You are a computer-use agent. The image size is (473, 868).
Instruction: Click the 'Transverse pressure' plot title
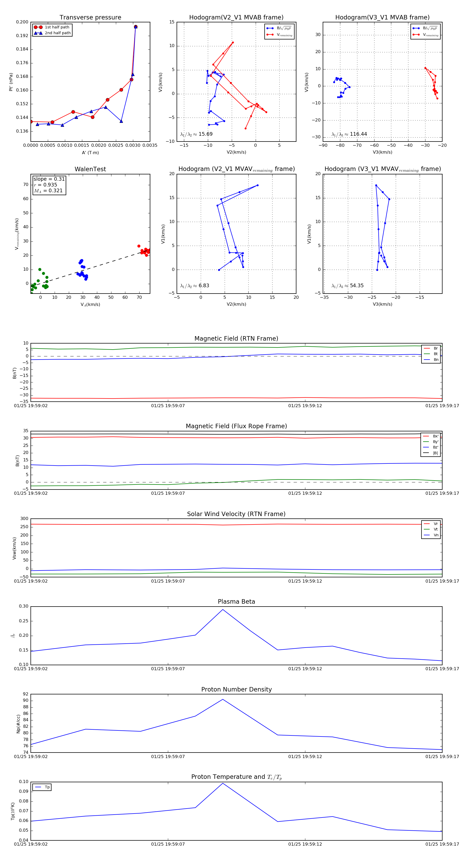(90, 18)
